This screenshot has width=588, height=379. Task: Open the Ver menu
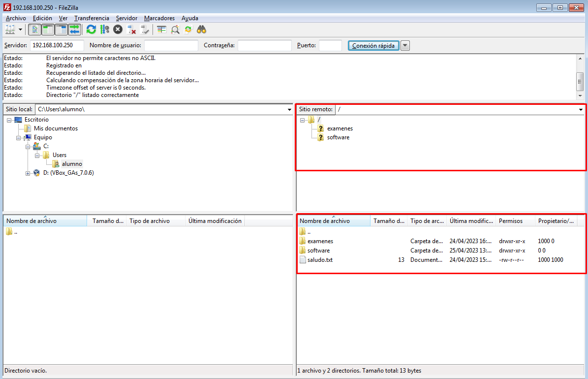(63, 18)
